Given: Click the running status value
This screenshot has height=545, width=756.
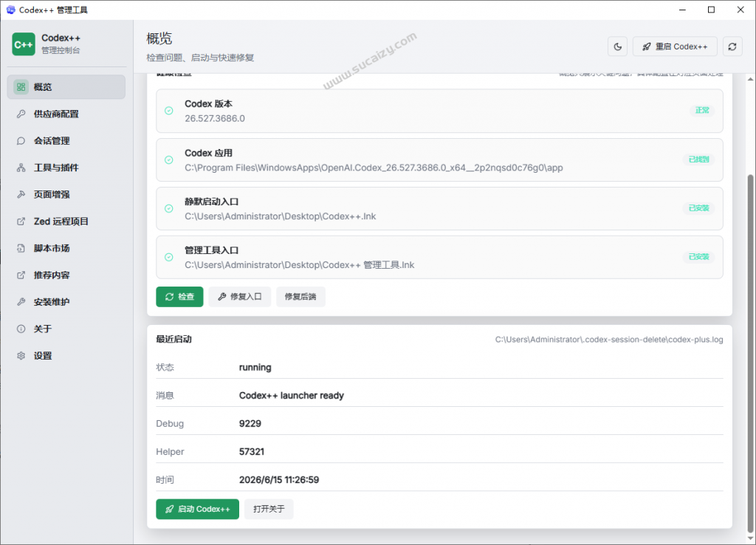Looking at the screenshot, I should [x=255, y=368].
